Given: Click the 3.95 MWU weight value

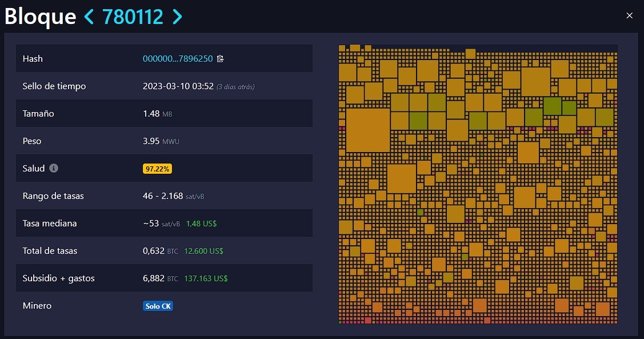Looking at the screenshot, I should [x=161, y=141].
